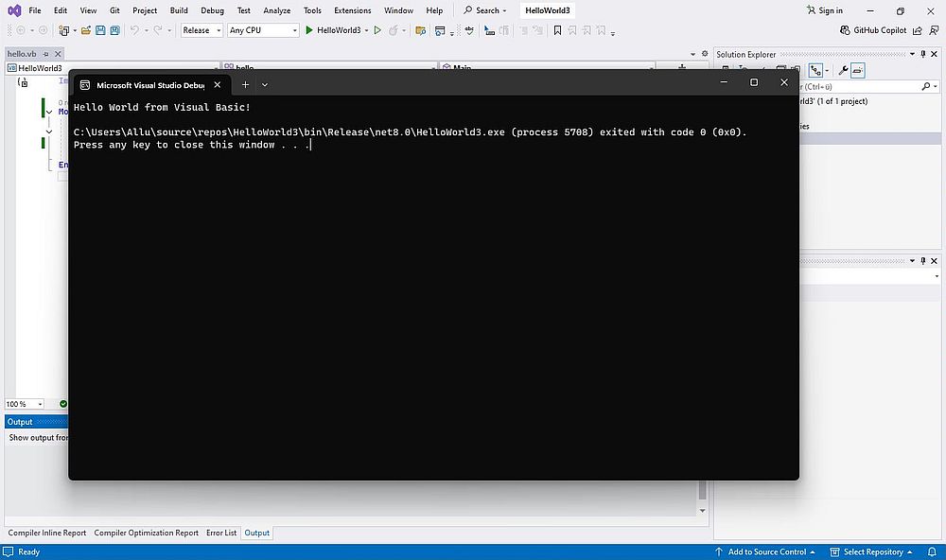946x560 pixels.
Task: Click the Hot Reload flame icon
Action: click(x=394, y=30)
